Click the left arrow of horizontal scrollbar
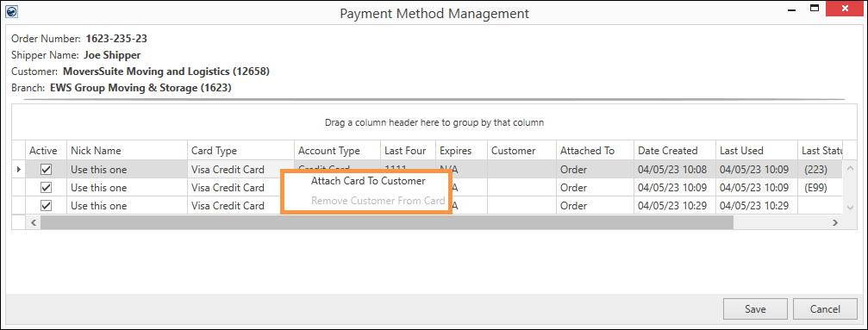This screenshot has width=868, height=330. tap(34, 222)
